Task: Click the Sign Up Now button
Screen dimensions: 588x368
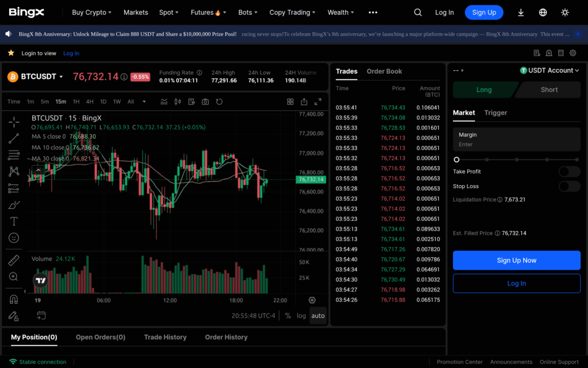Action: coord(516,260)
